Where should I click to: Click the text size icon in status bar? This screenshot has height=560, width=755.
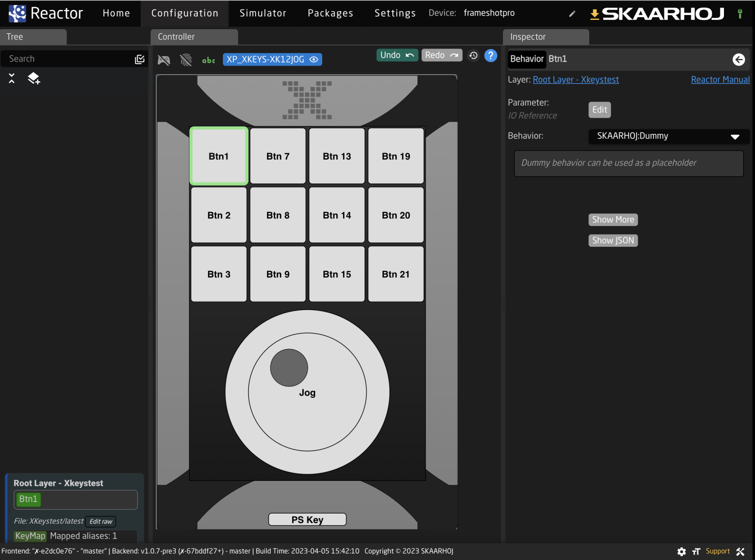coord(696,551)
